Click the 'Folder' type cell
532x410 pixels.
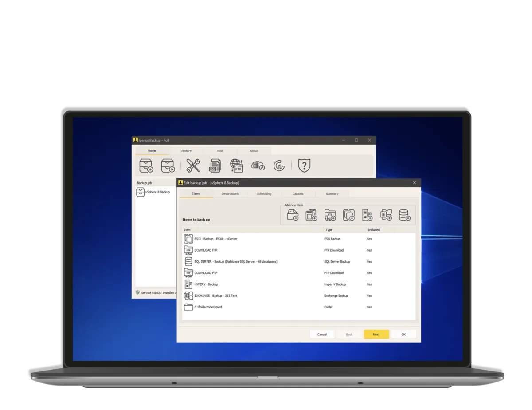[329, 307]
